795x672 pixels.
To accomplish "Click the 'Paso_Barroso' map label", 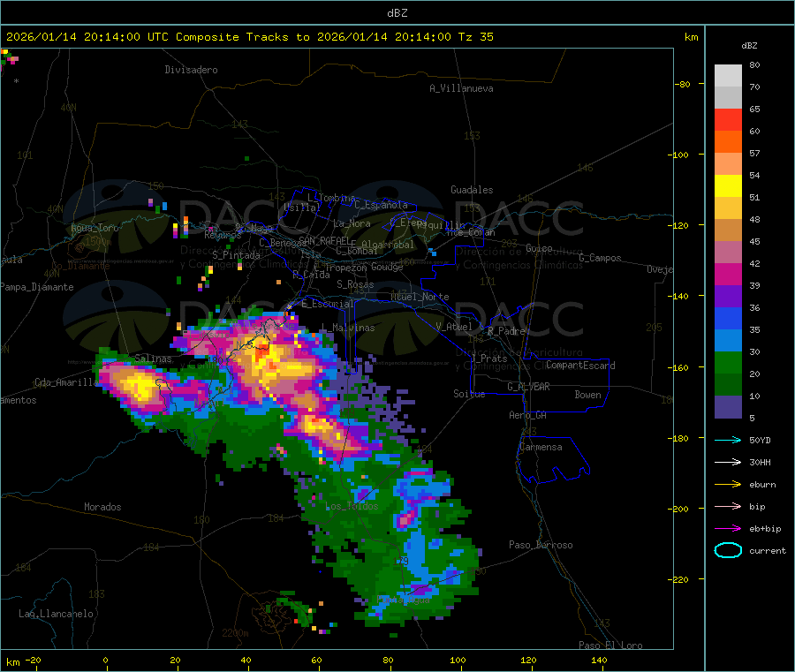I will (x=541, y=545).
